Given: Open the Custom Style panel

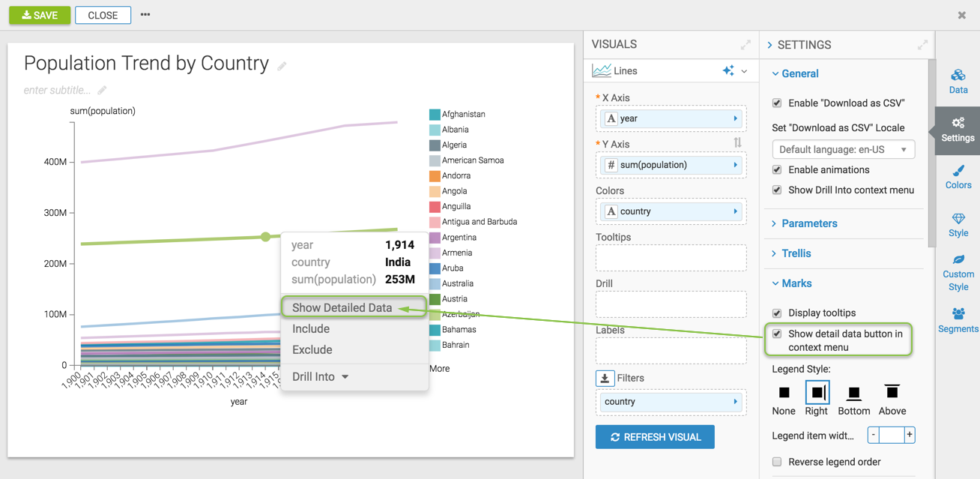Looking at the screenshot, I should point(958,272).
